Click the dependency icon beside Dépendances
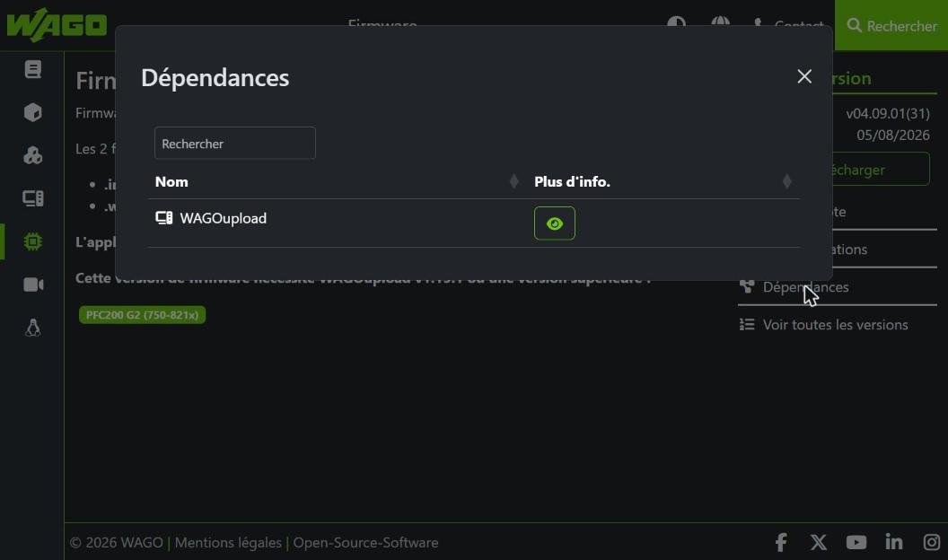The image size is (948, 560). point(747,285)
